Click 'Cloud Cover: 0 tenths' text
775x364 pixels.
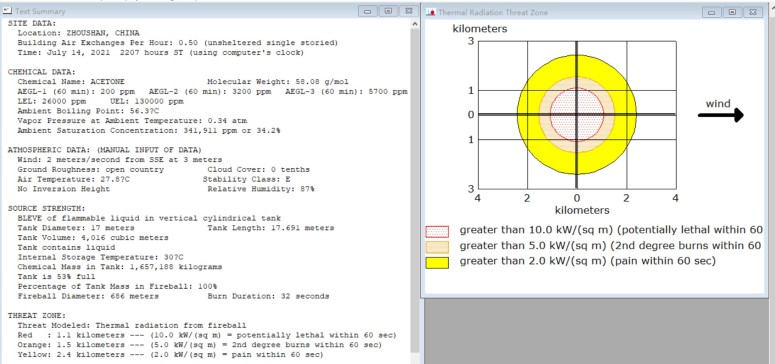click(x=258, y=170)
